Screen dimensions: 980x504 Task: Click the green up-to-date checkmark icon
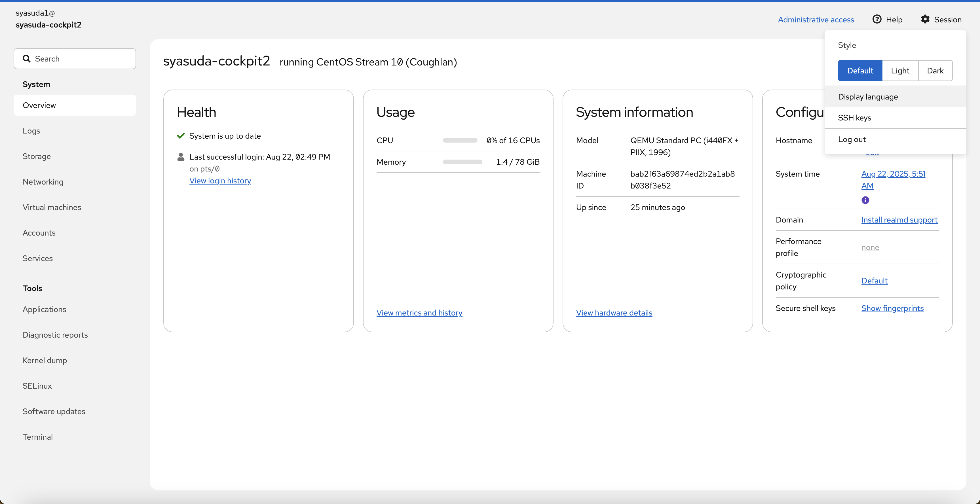(x=181, y=136)
